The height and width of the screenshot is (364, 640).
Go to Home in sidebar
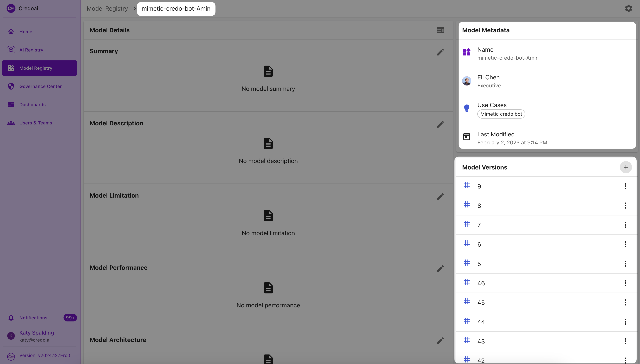pos(40,32)
